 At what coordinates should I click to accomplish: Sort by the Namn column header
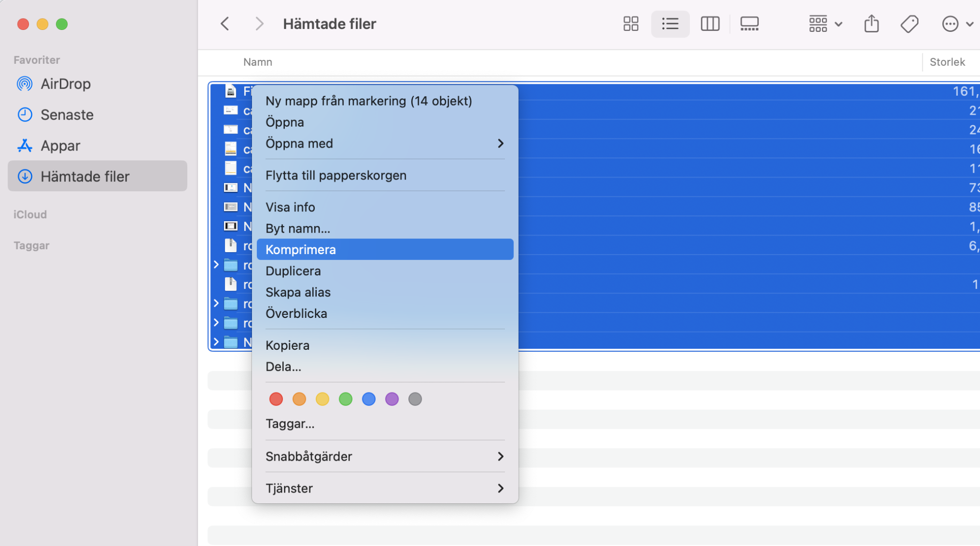click(x=257, y=62)
